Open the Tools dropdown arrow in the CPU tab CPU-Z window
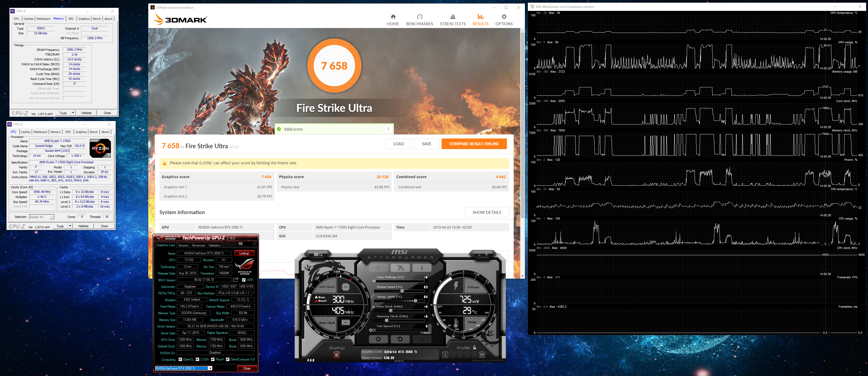 [70, 226]
